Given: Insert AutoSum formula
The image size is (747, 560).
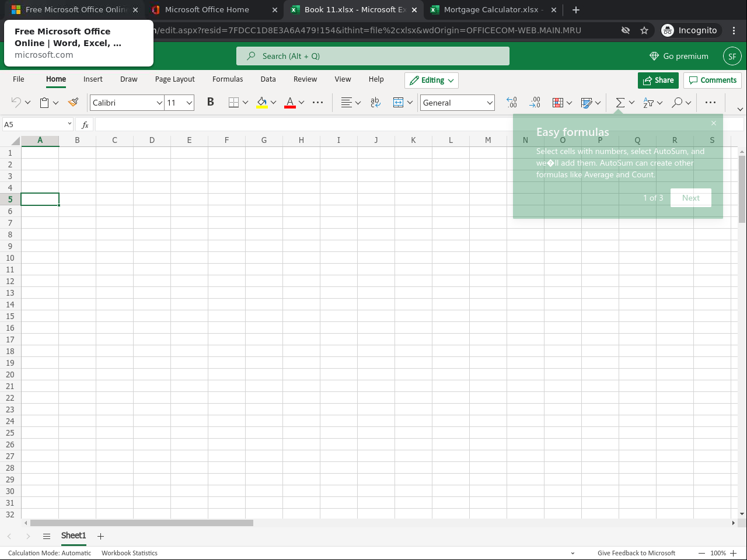Looking at the screenshot, I should pos(620,103).
